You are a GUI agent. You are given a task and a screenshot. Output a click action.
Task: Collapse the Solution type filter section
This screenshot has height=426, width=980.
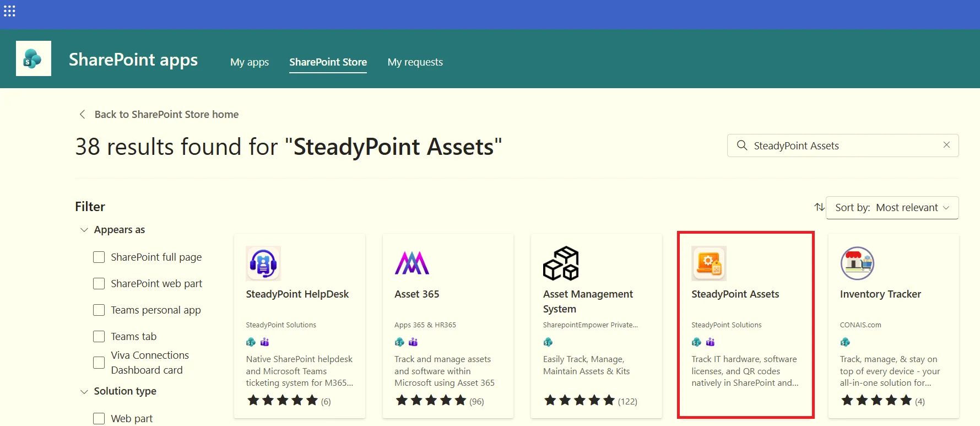(x=84, y=391)
